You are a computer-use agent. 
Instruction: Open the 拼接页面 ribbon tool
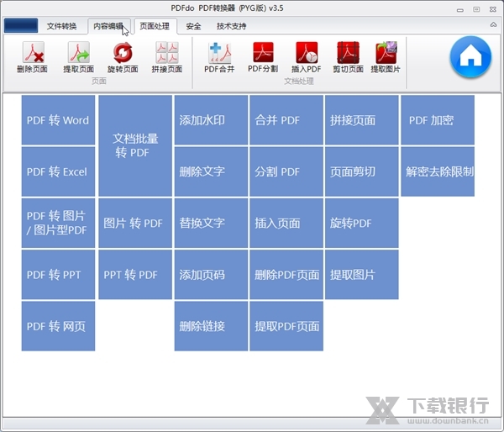(x=167, y=57)
